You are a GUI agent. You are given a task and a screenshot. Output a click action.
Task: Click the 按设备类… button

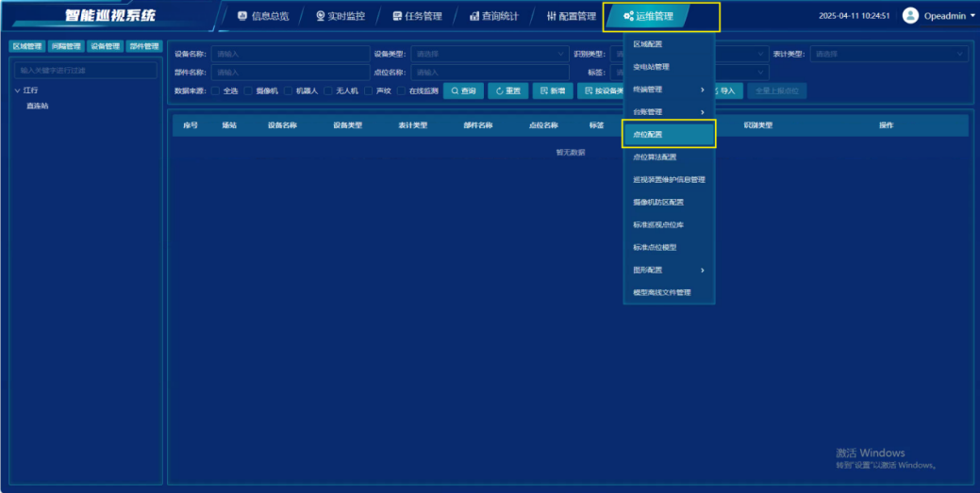click(x=601, y=91)
